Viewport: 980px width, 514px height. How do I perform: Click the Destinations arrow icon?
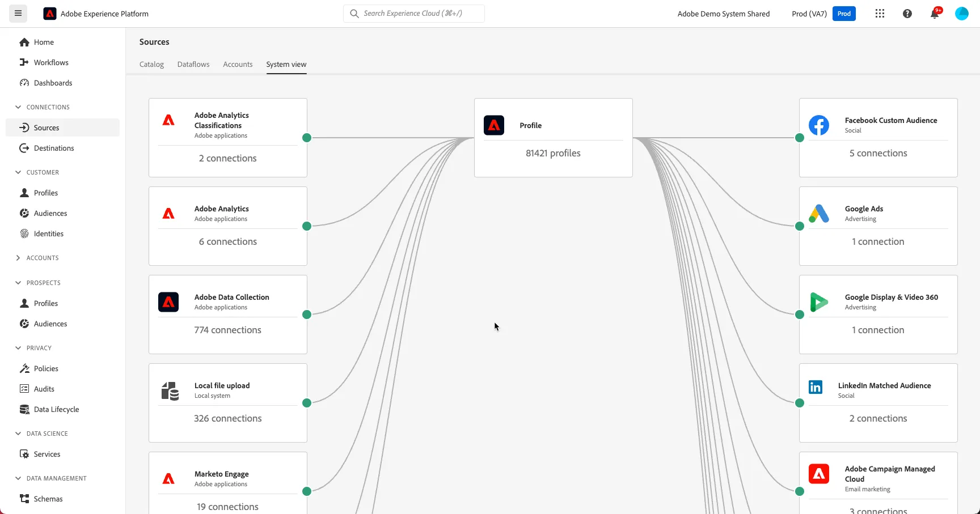24,148
